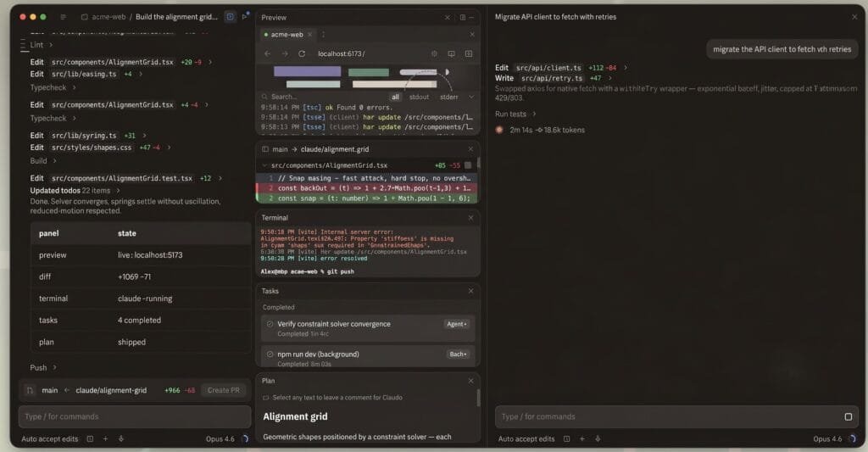
Task: Go back in the Preview browser
Action: [x=268, y=53]
